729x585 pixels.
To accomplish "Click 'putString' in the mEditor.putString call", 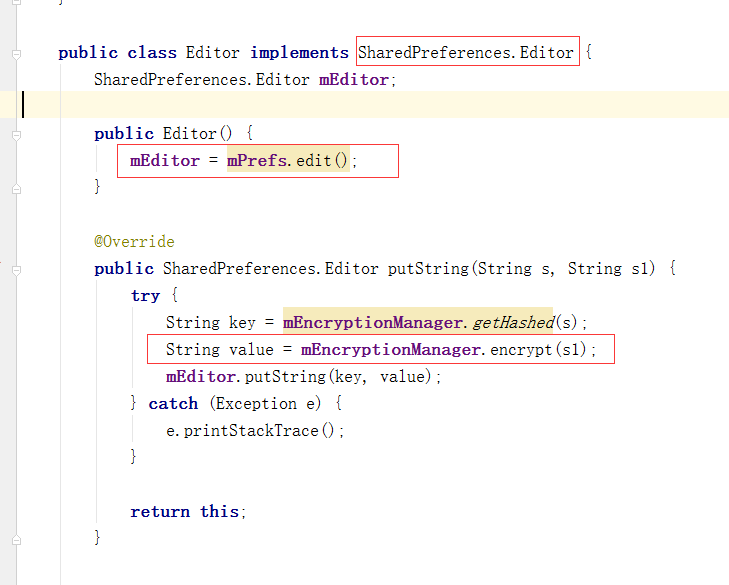I will pyautogui.click(x=285, y=377).
